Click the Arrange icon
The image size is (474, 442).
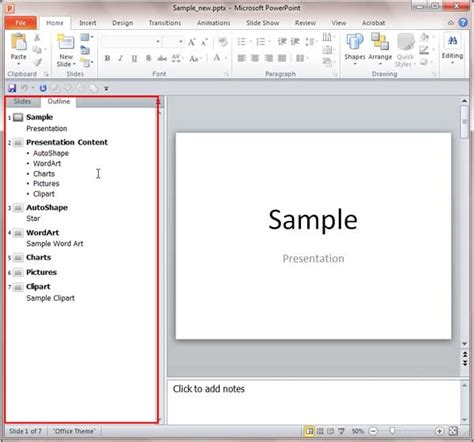[x=380, y=42]
